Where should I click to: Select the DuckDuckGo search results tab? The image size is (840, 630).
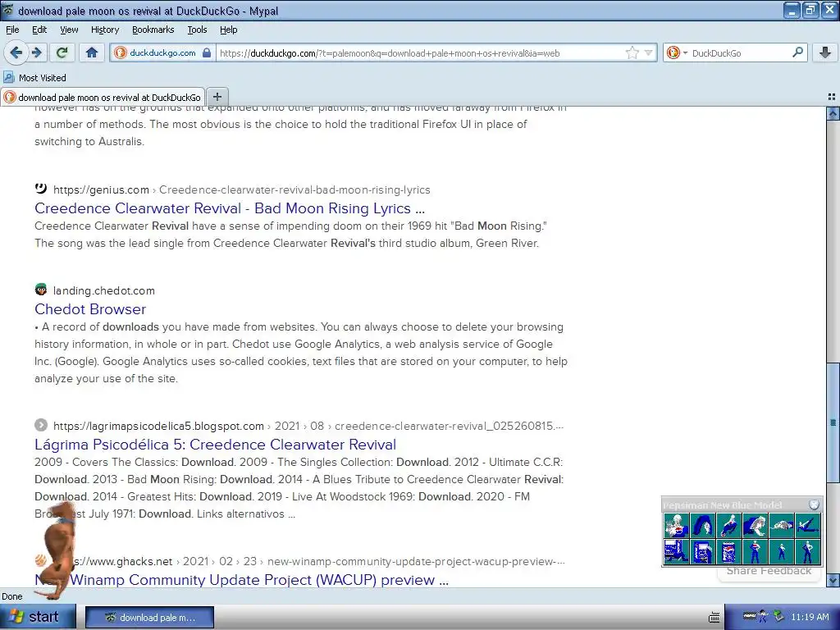[103, 97]
